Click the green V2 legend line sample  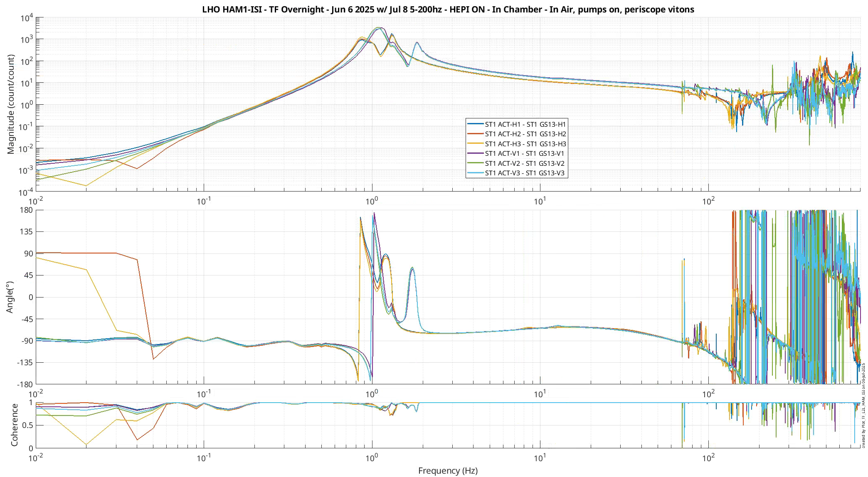click(475, 163)
